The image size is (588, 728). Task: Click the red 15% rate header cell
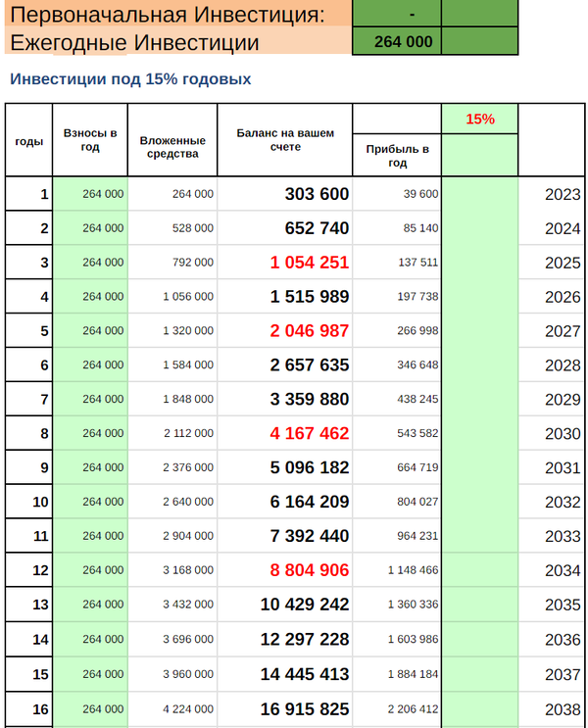[479, 119]
